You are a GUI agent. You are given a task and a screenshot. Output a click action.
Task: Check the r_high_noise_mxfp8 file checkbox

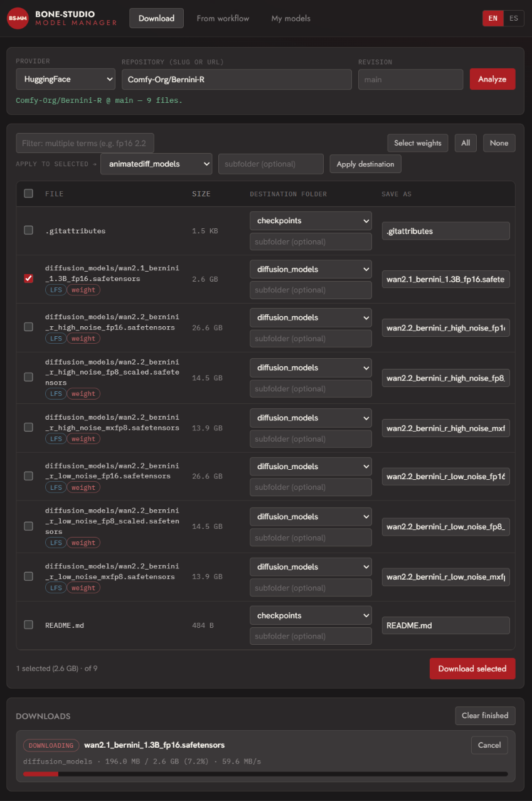28,427
